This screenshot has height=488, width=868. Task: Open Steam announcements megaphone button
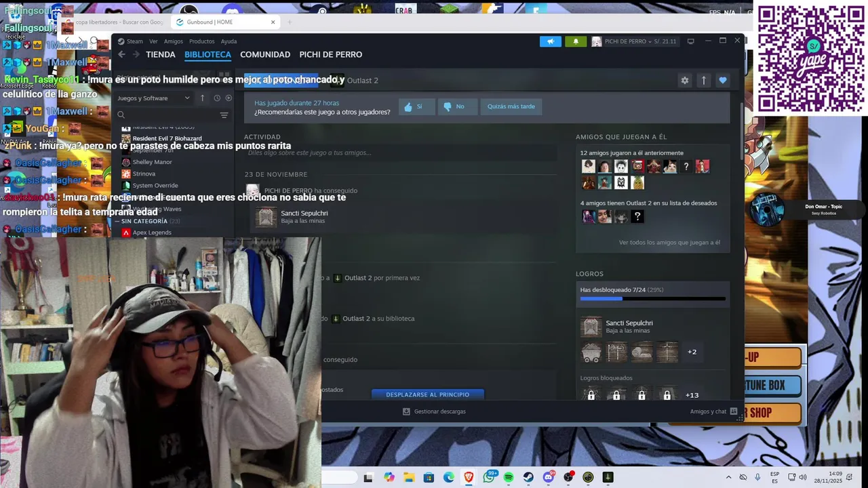click(551, 41)
